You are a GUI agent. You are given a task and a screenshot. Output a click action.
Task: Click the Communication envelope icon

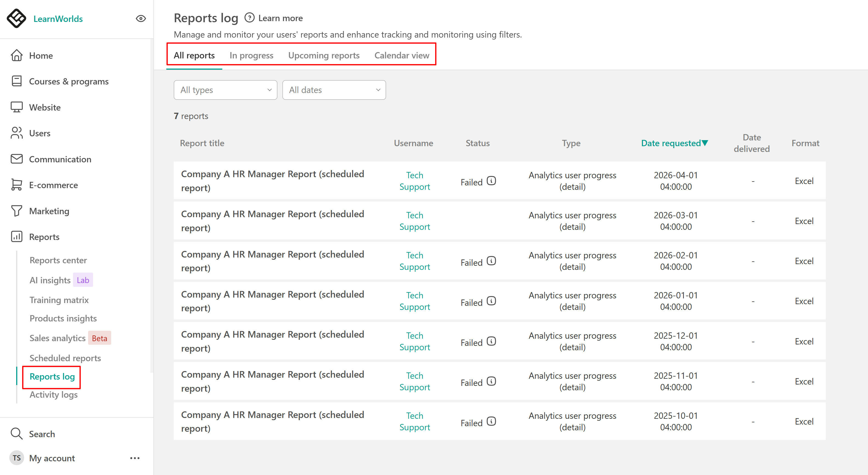point(16,159)
